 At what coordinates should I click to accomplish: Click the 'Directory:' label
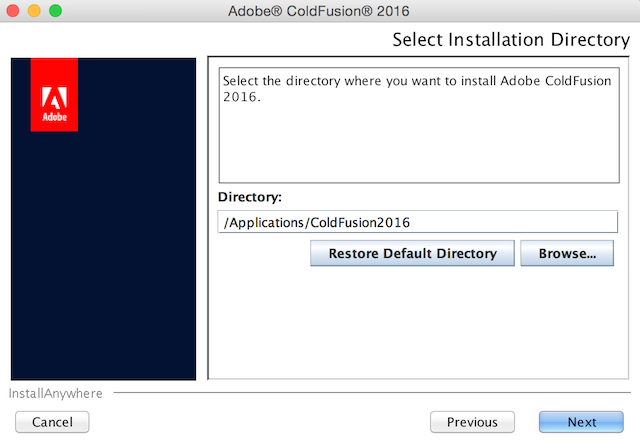pos(250,197)
